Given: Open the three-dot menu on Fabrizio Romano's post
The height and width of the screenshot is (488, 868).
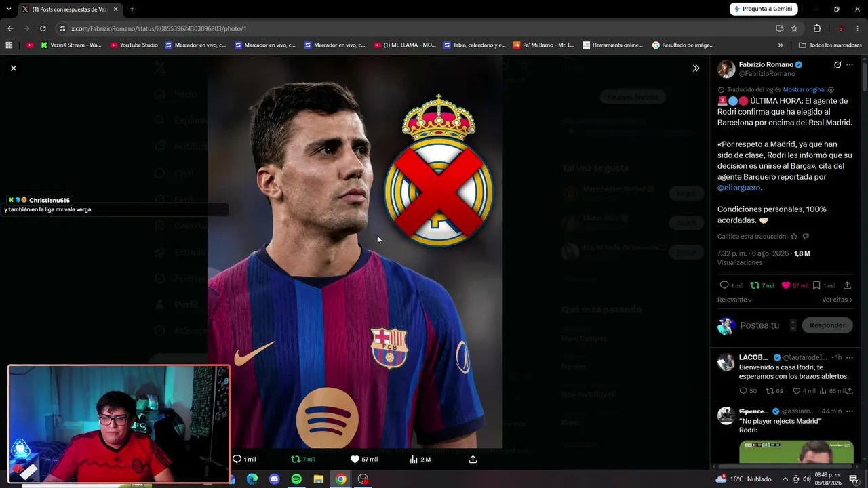Looking at the screenshot, I should (849, 65).
